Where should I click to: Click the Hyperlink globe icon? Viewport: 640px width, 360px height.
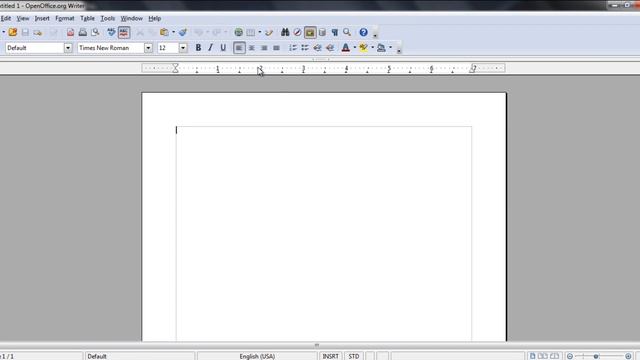pyautogui.click(x=238, y=32)
